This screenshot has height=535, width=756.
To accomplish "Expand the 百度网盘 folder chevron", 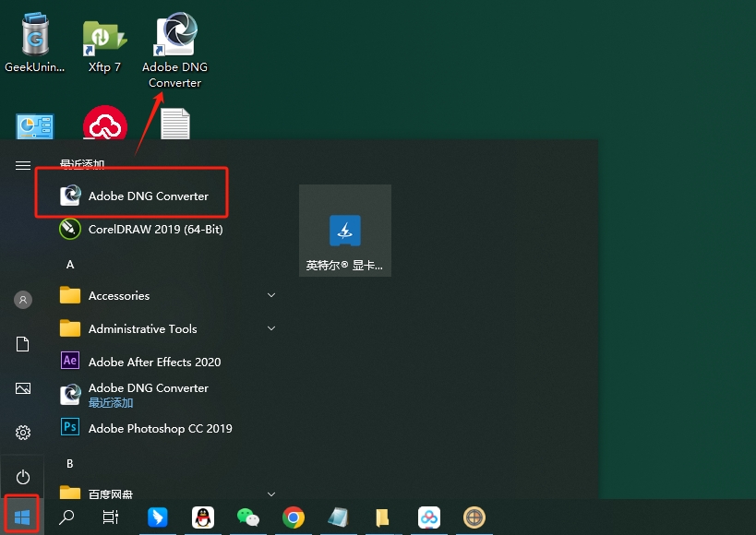I will tap(271, 494).
